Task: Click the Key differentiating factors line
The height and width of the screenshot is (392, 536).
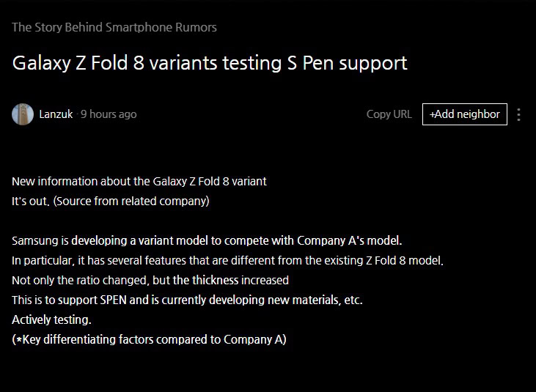Action: click(x=150, y=339)
